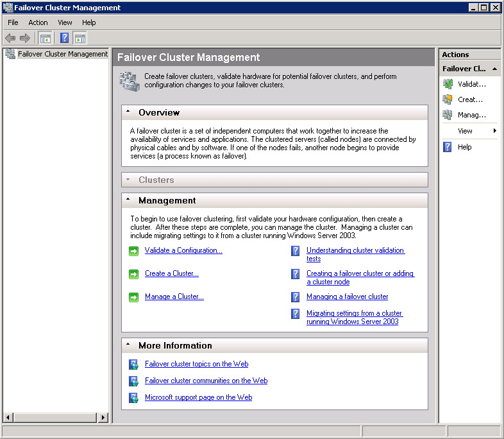Click the green arrow icon beside Validate a Configuration
Screen dimensions: 504x439
click(133, 251)
